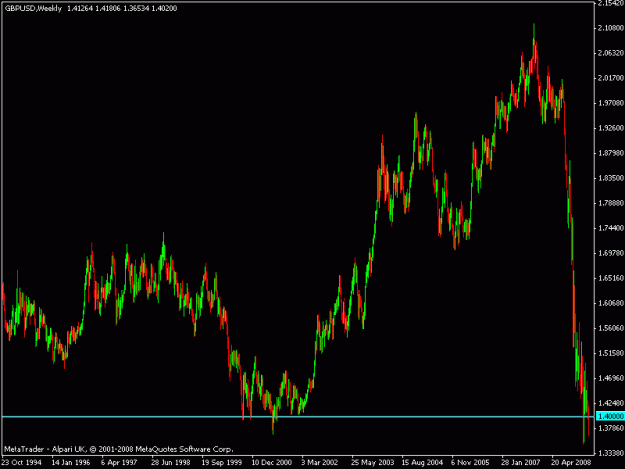Image resolution: width=625 pixels, height=469 pixels.
Task: Click the 2.10800 price axis label
Action: pyautogui.click(x=611, y=28)
